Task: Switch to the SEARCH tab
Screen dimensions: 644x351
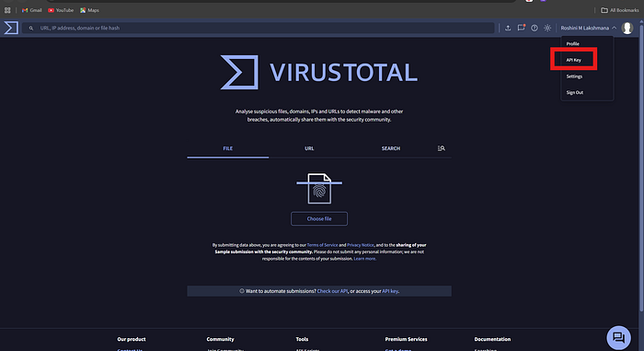Action: click(x=391, y=148)
